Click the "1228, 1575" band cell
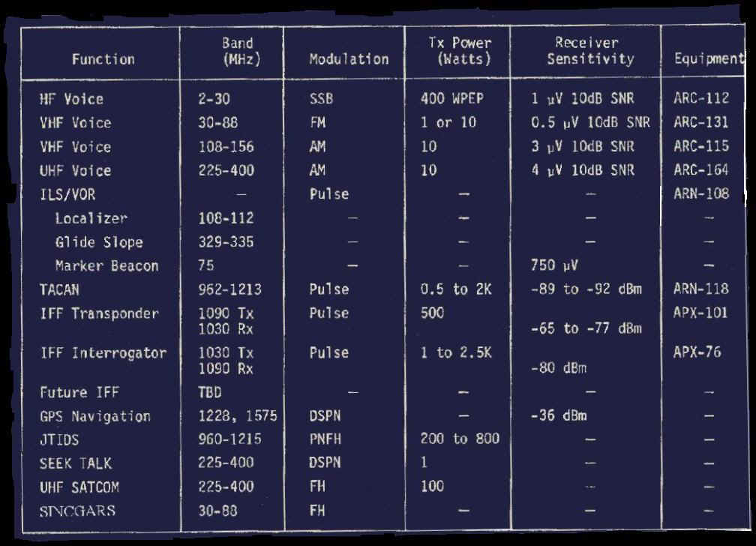The image size is (756, 546). pyautogui.click(x=238, y=415)
